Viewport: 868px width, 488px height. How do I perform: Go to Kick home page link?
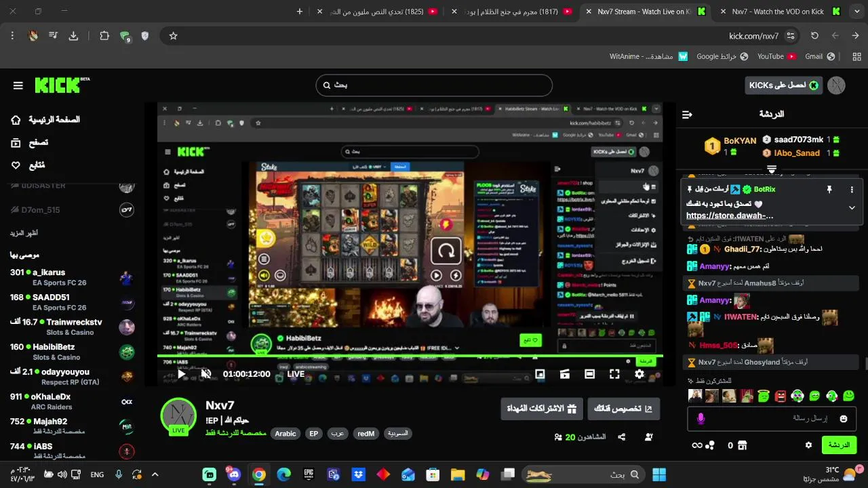pyautogui.click(x=45, y=120)
